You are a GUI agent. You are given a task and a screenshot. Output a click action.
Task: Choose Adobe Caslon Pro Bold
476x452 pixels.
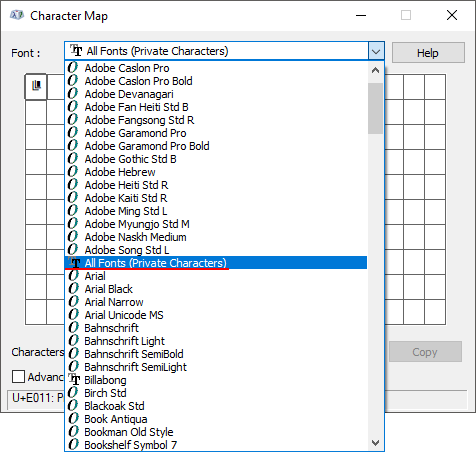point(216,81)
